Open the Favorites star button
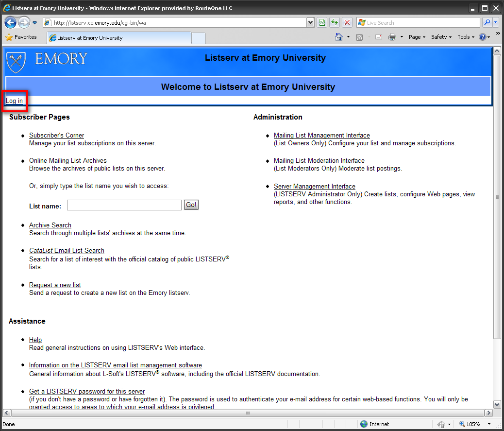The height and width of the screenshot is (431, 504). tap(21, 37)
